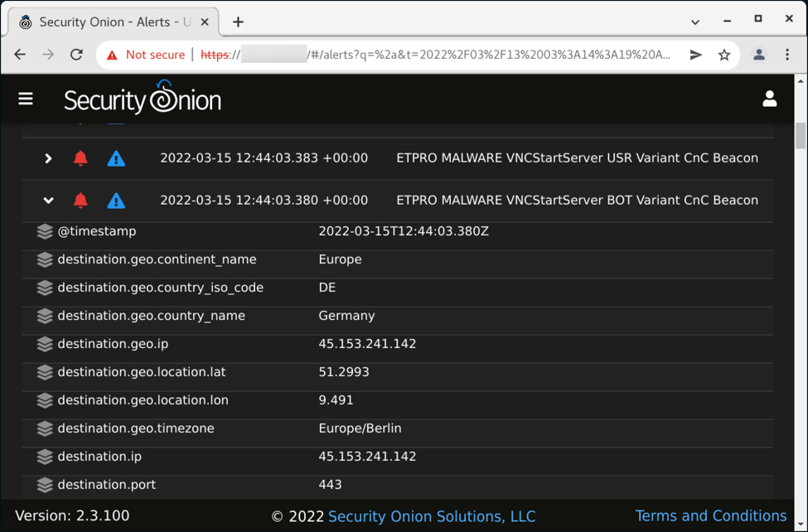Acknowledge the BOT Variant alert bell

tap(80, 200)
